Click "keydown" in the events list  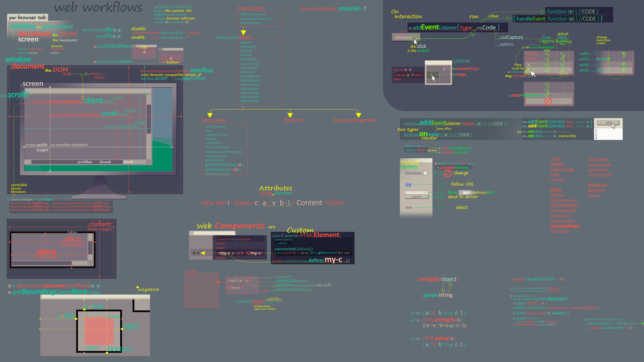pos(598,185)
